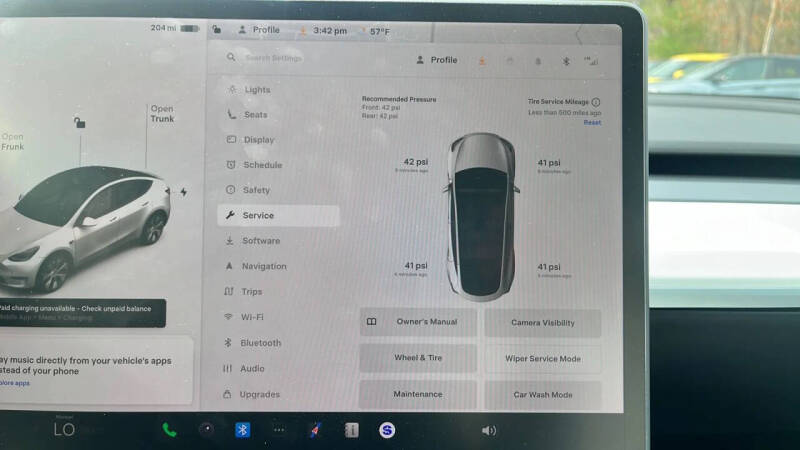Tap the lock icon in the top status bar
The width and height of the screenshot is (800, 450).
pos(217,30)
